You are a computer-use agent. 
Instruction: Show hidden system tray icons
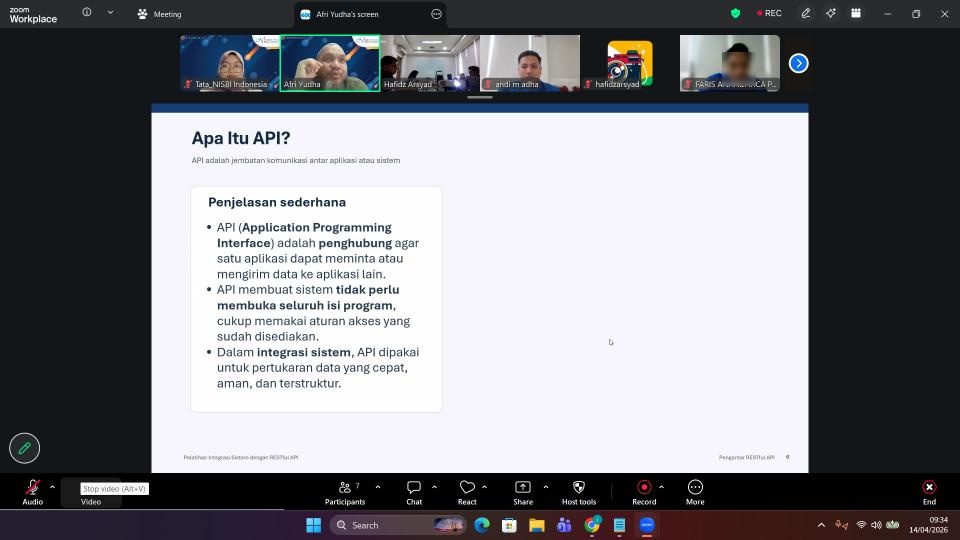tap(822, 525)
